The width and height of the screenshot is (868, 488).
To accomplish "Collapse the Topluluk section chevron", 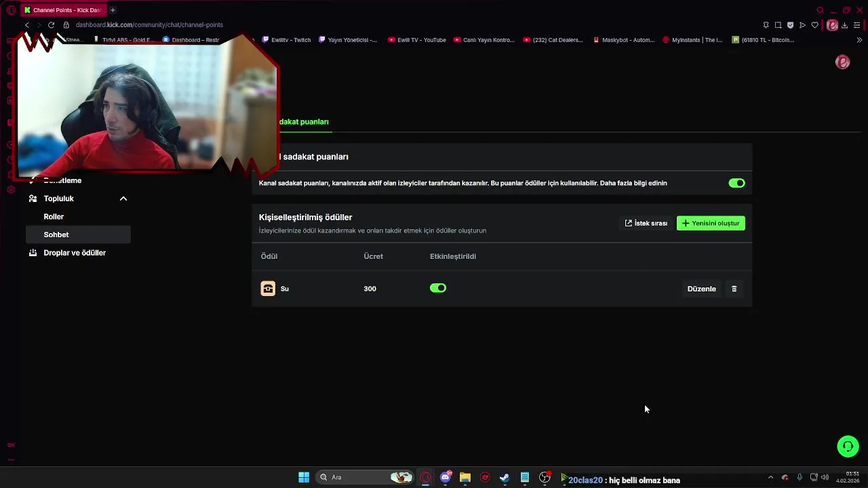I will (123, 199).
